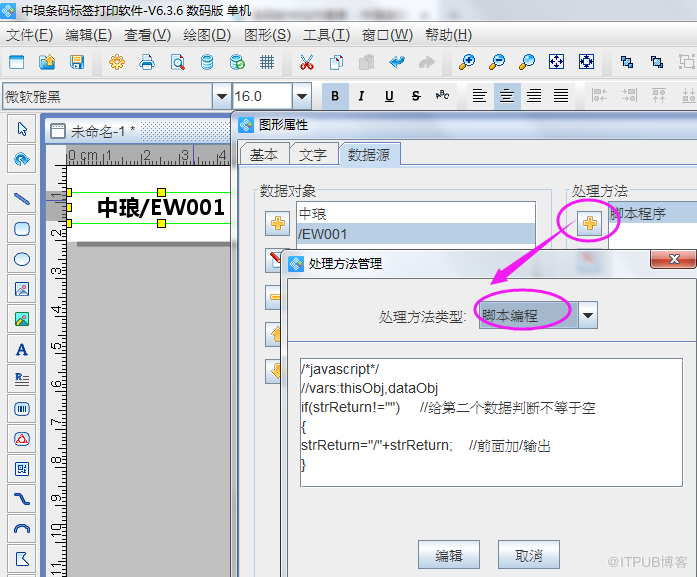
Task: Open the 查看(V) menu
Action: (x=147, y=35)
